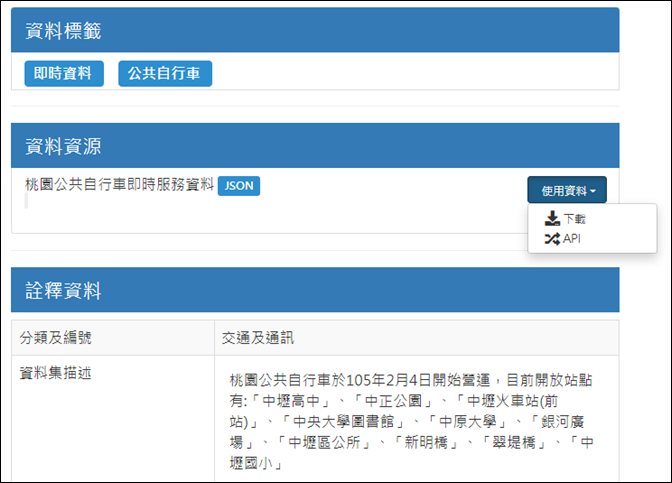Image resolution: width=672 pixels, height=483 pixels.
Task: Click the dataset description paragraph text
Action: [x=411, y=421]
